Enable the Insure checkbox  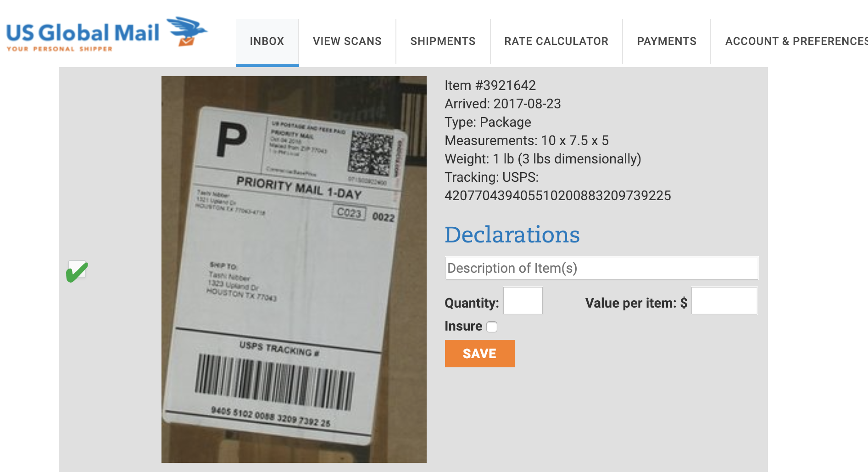click(x=492, y=327)
